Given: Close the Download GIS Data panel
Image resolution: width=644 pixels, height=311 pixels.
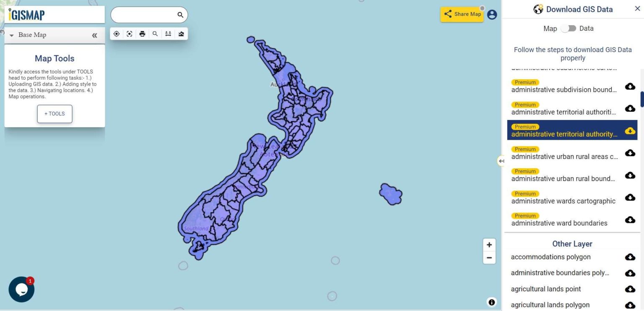Looking at the screenshot, I should point(637,9).
